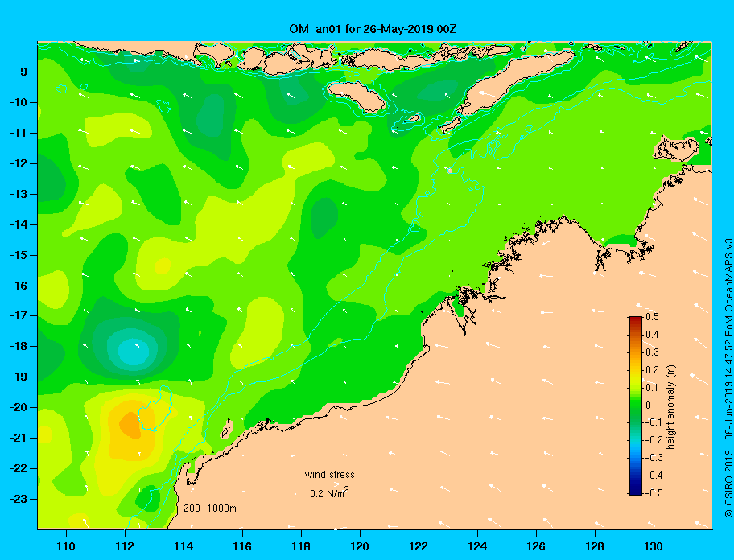Viewport: 734px width, 560px height.
Task: Click the latitude label -15
Action: tap(19, 255)
